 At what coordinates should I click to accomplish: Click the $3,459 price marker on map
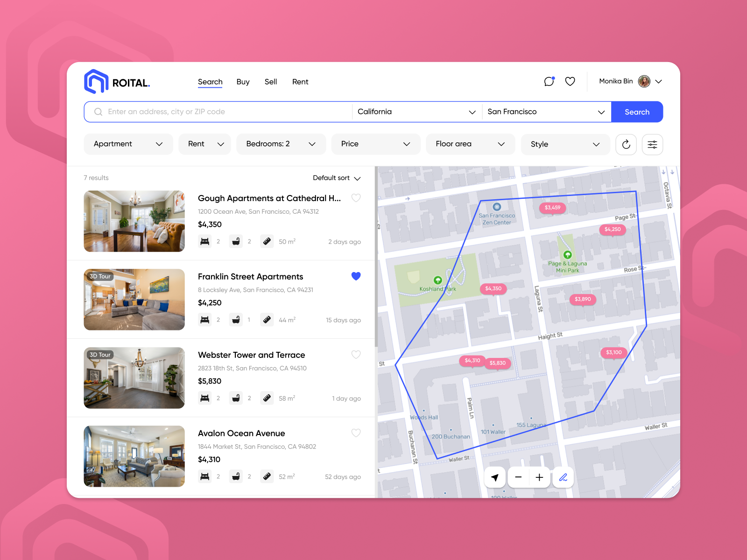[x=552, y=208]
